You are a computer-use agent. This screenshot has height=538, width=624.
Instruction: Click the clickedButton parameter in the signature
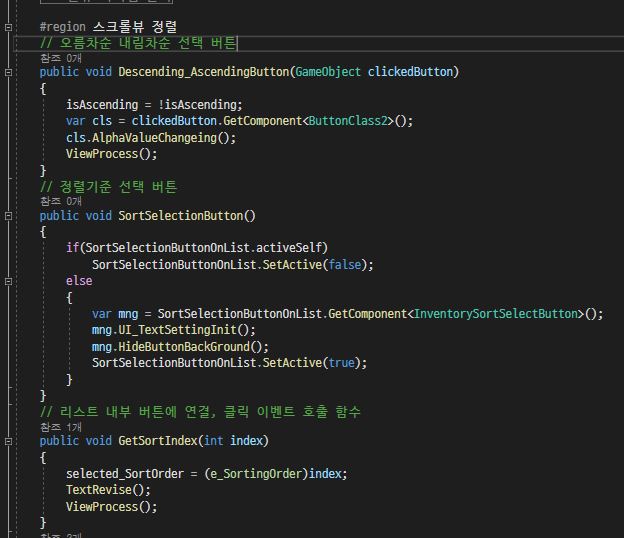click(x=410, y=72)
